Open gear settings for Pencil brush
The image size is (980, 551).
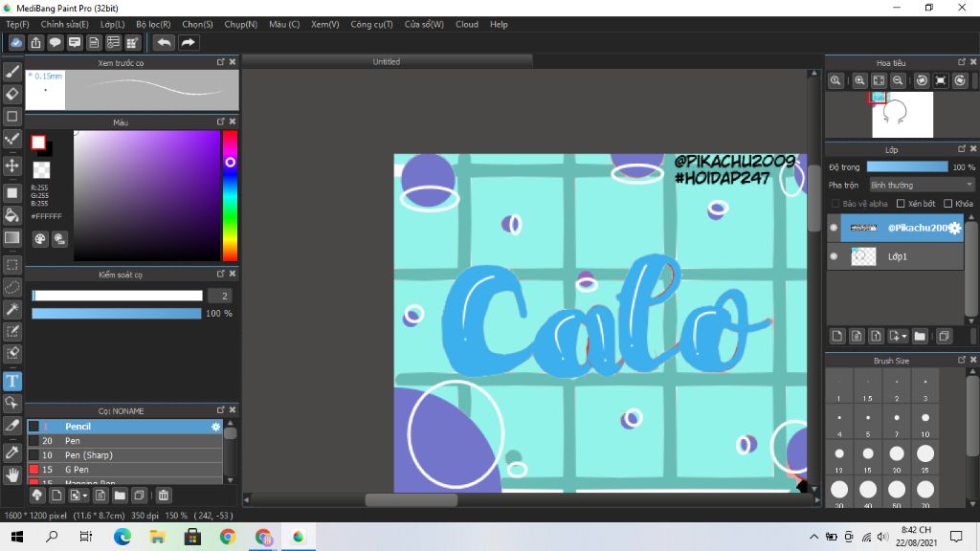coord(215,427)
